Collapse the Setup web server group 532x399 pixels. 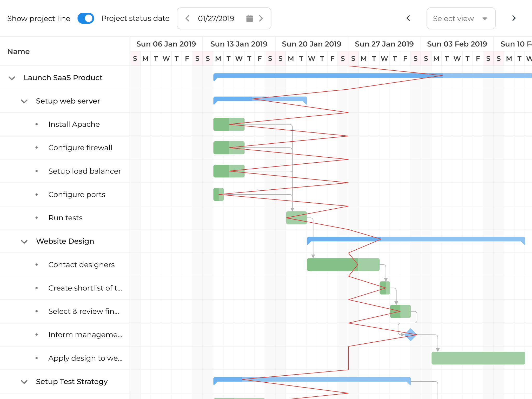[x=24, y=101]
